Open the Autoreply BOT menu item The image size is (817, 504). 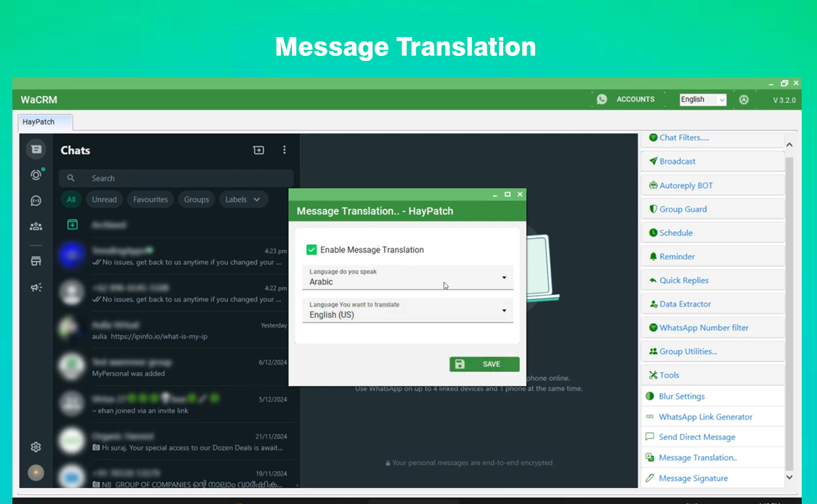point(686,185)
